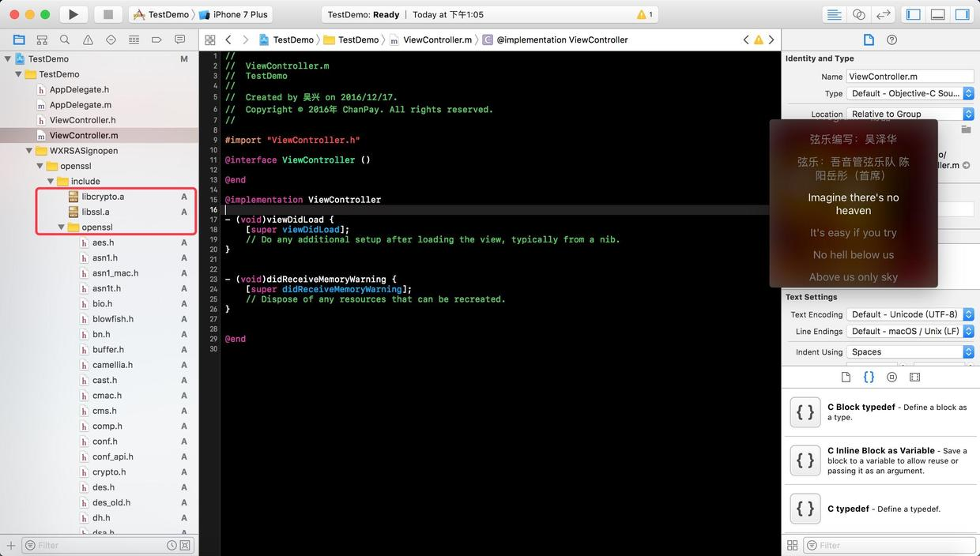Show the File inspector tab
The height and width of the screenshot is (556, 980).
(869, 39)
